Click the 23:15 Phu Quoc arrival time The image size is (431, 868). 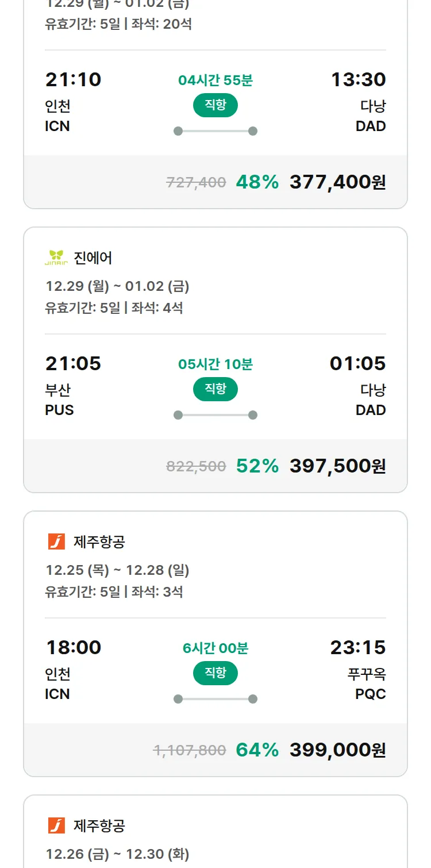pyautogui.click(x=357, y=647)
